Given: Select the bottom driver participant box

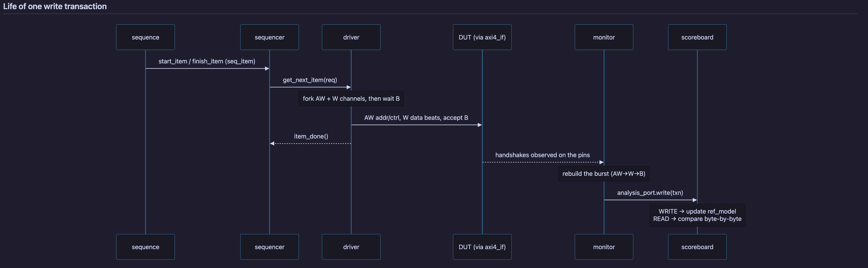Looking at the screenshot, I should click(351, 247).
